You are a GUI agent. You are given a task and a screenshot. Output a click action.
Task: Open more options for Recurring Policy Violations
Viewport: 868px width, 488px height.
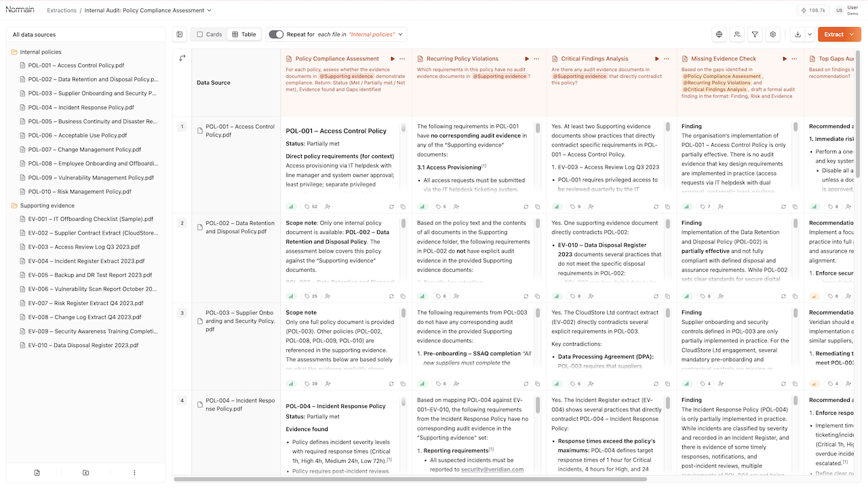(x=537, y=59)
